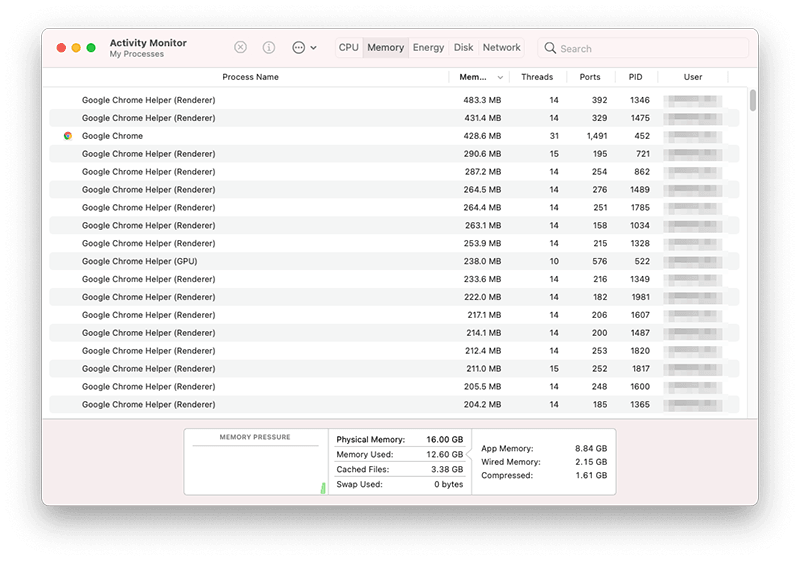Select Chrome Helper row using 287.2 MB
Viewport: 800px width, 561px height.
coord(394,171)
